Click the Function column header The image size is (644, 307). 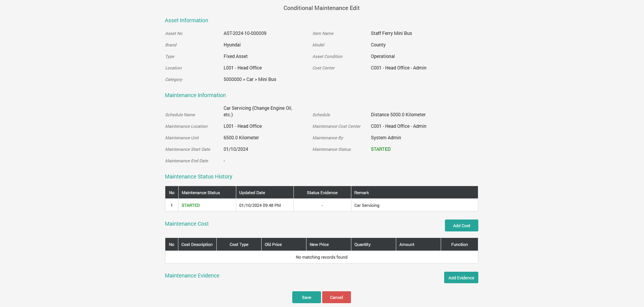click(x=459, y=244)
